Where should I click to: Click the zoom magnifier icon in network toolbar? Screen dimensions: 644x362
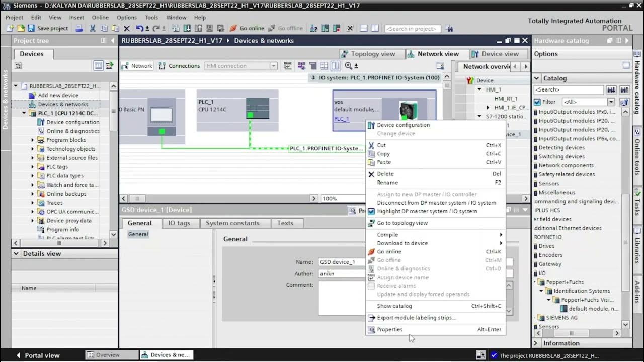(x=348, y=66)
